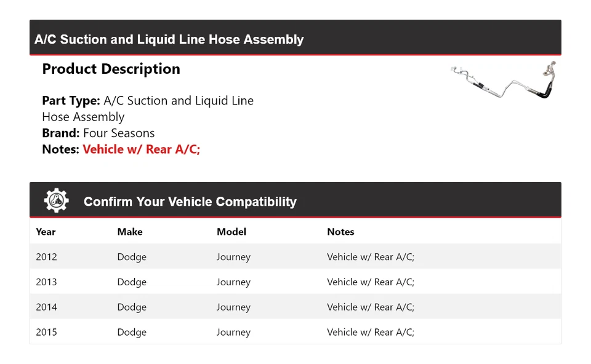Click the notes cell in the 2014 row

coord(371,307)
